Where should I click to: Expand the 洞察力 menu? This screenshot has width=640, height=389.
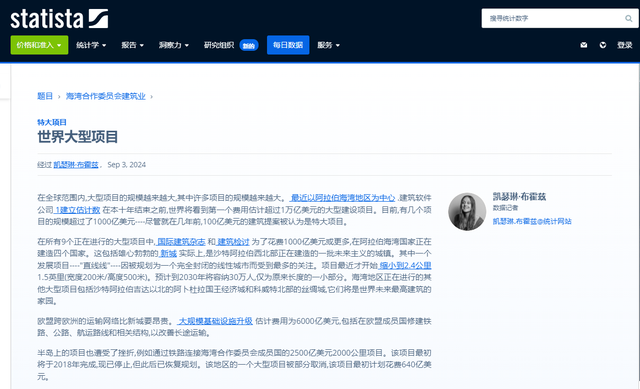pos(174,45)
